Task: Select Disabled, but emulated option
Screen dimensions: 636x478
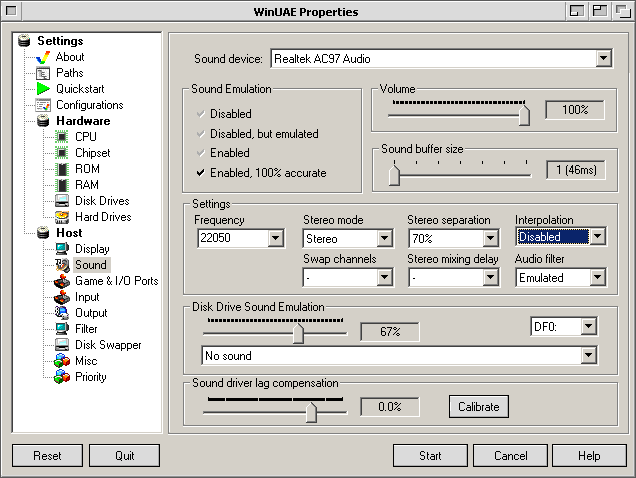Action: coord(258,134)
